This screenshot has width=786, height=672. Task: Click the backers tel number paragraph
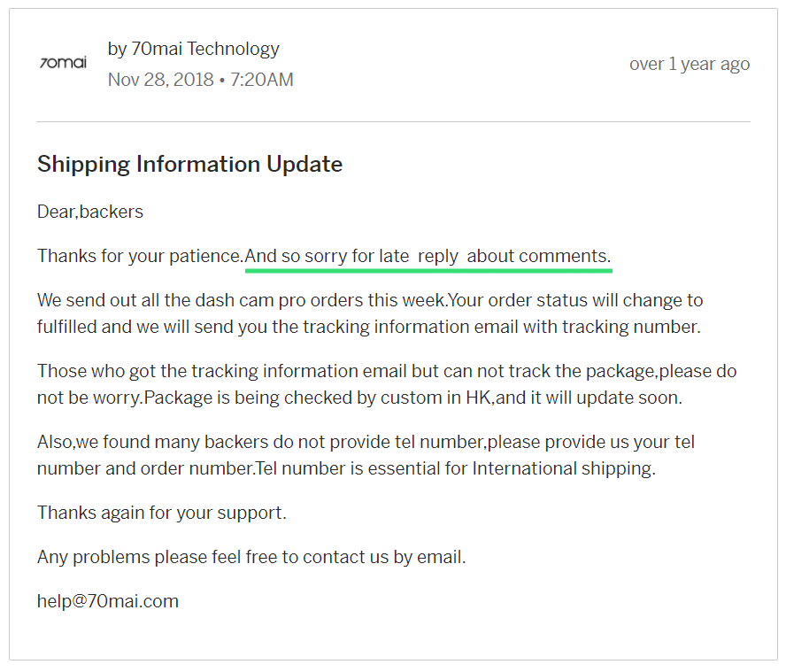pos(366,455)
